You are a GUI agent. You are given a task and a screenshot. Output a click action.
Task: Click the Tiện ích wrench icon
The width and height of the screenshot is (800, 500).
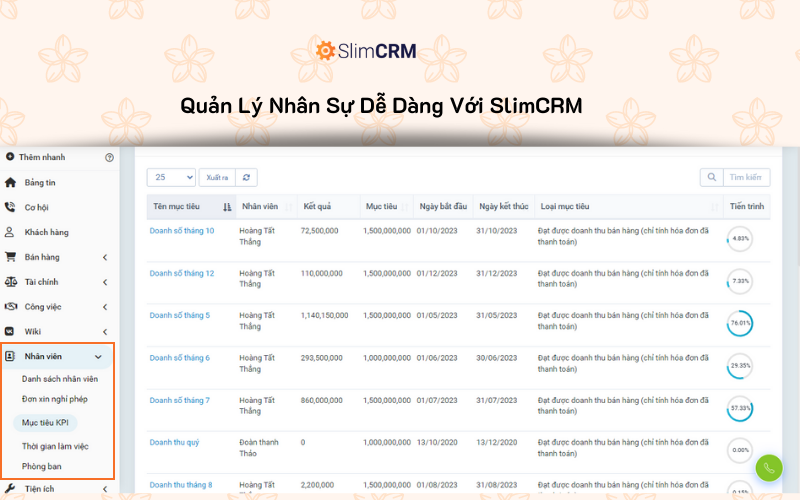click(10, 488)
